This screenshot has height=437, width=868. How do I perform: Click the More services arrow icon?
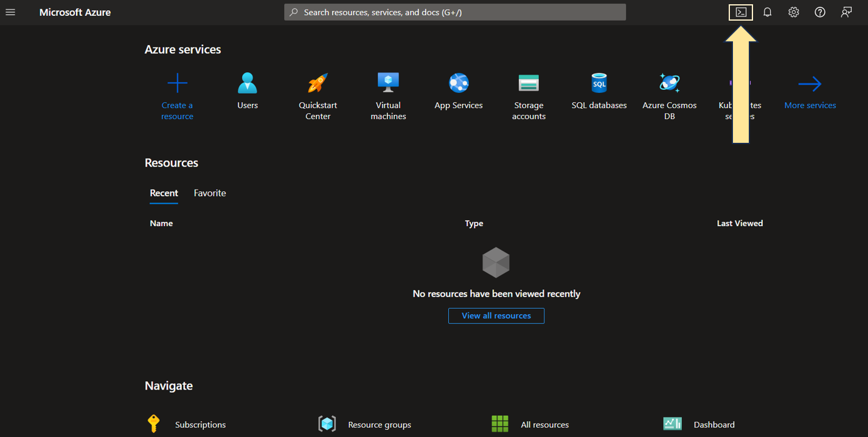click(x=810, y=84)
